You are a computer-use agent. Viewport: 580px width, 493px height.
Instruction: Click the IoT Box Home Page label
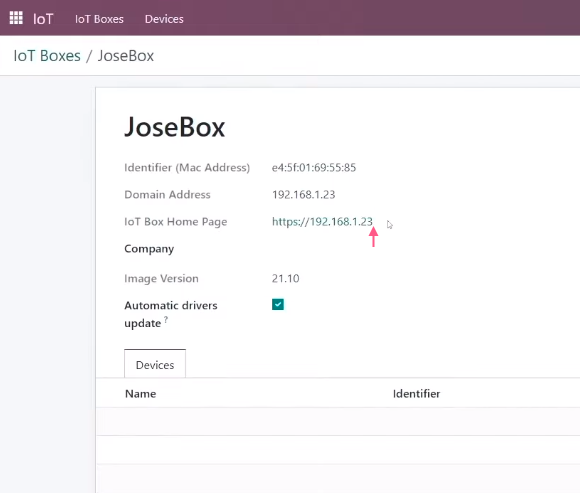[176, 222]
